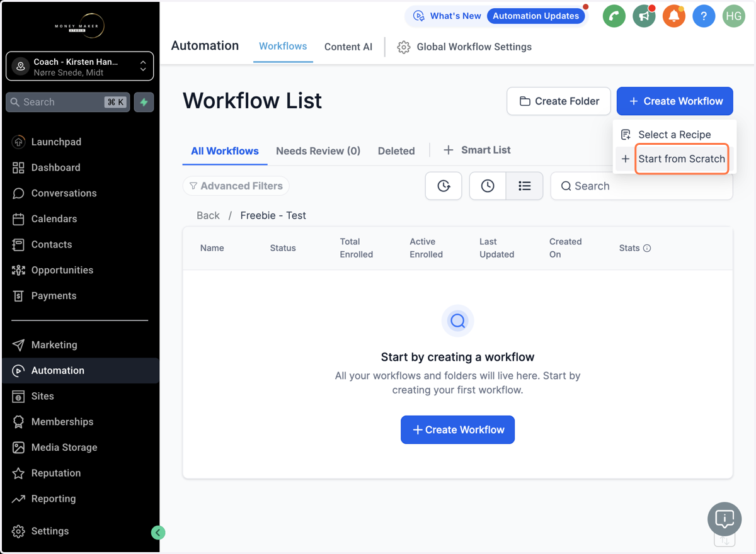Viewport: 756px width, 554px height.
Task: Click Create Workflow in empty state
Action: pos(458,429)
